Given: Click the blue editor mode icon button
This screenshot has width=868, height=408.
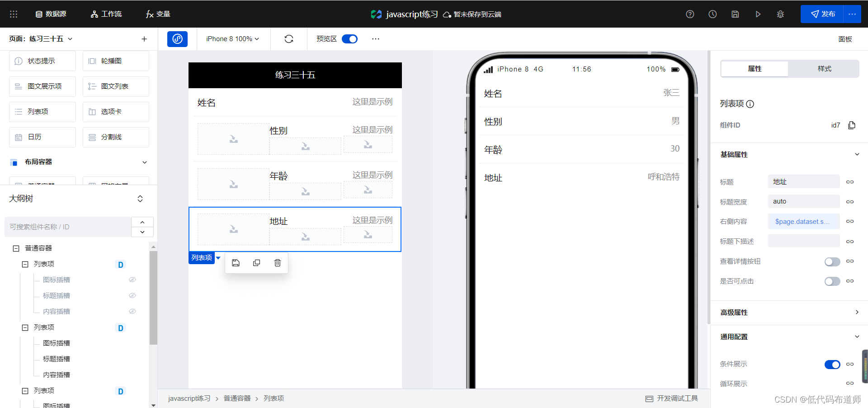Looking at the screenshot, I should pos(177,39).
